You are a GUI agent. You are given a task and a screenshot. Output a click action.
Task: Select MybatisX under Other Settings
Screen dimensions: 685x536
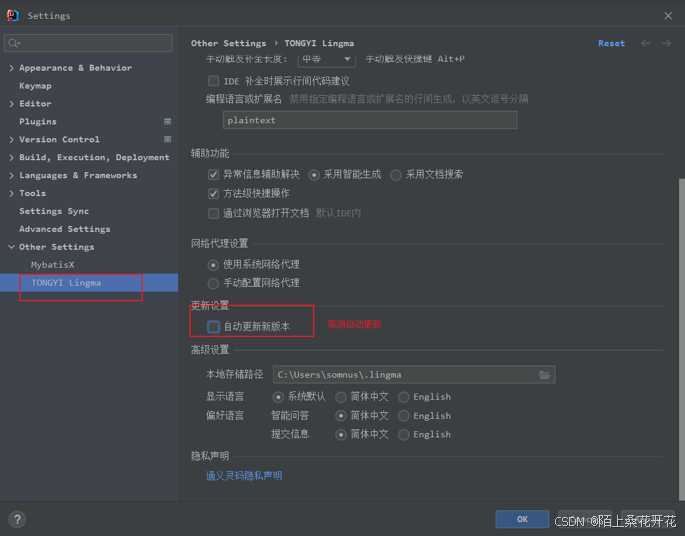pos(52,265)
